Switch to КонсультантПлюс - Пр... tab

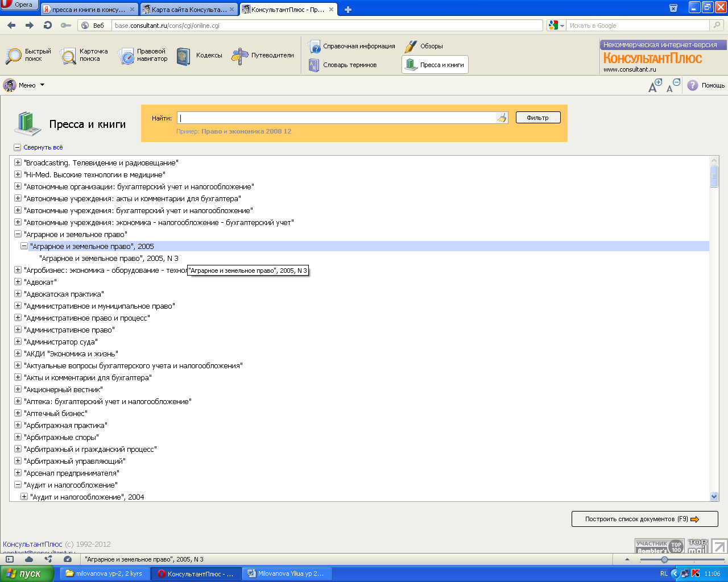click(288, 9)
